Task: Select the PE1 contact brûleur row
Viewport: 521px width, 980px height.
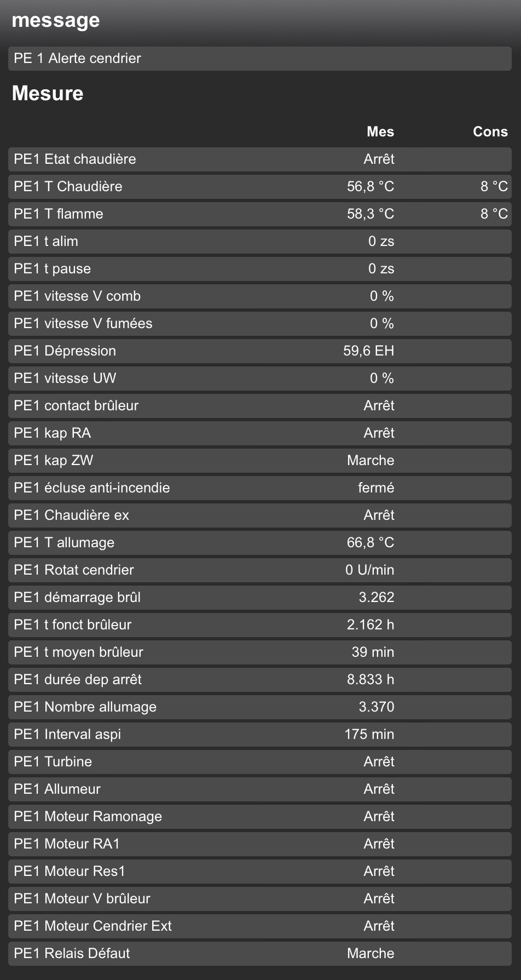Action: click(x=259, y=405)
